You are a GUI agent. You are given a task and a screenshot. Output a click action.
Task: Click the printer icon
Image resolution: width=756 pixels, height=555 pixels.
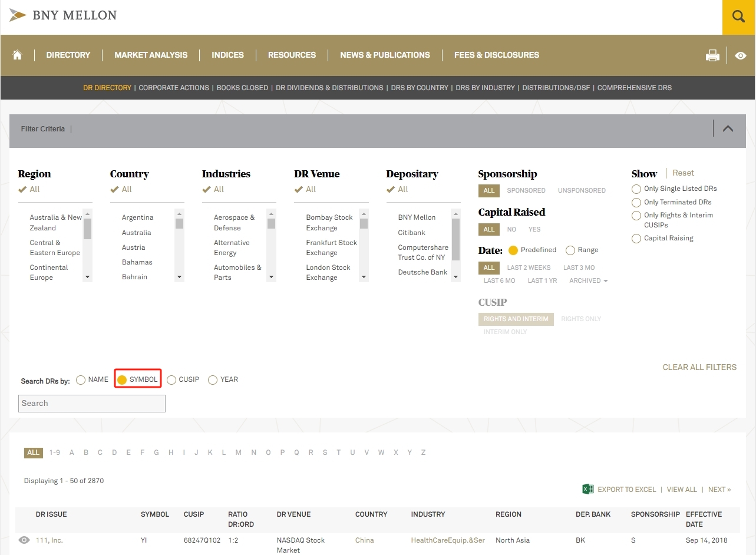pyautogui.click(x=712, y=55)
